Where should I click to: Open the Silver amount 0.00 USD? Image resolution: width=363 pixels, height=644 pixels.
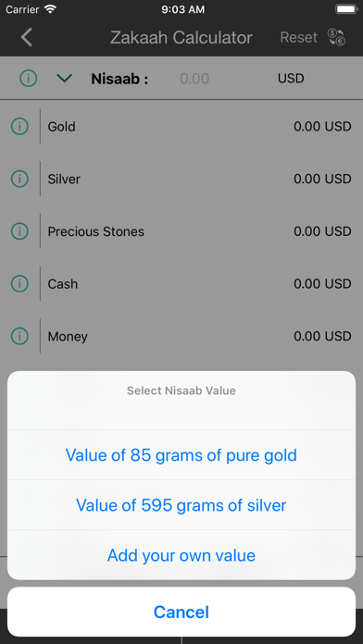(x=322, y=180)
